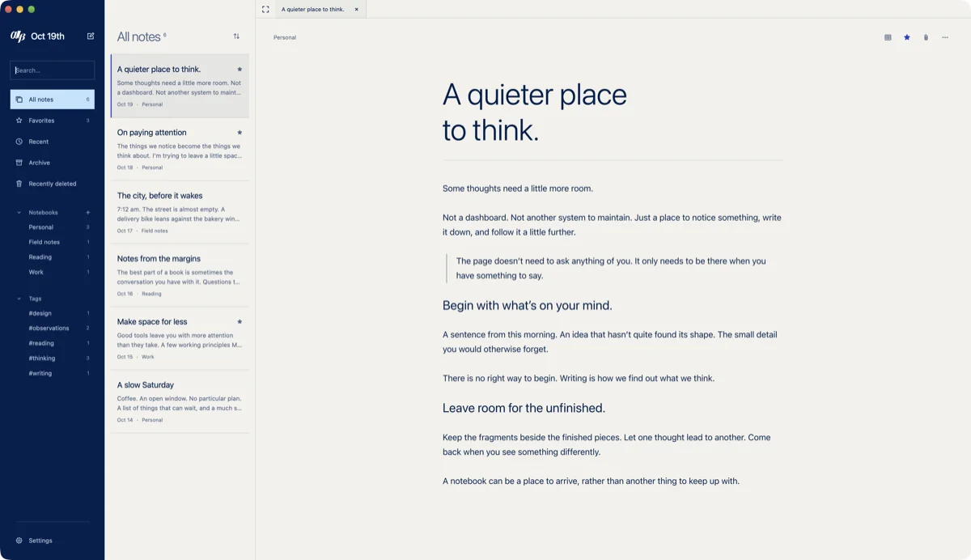This screenshot has height=560, width=971.
Task: Open Archive in the sidebar
Action: [x=53, y=163]
